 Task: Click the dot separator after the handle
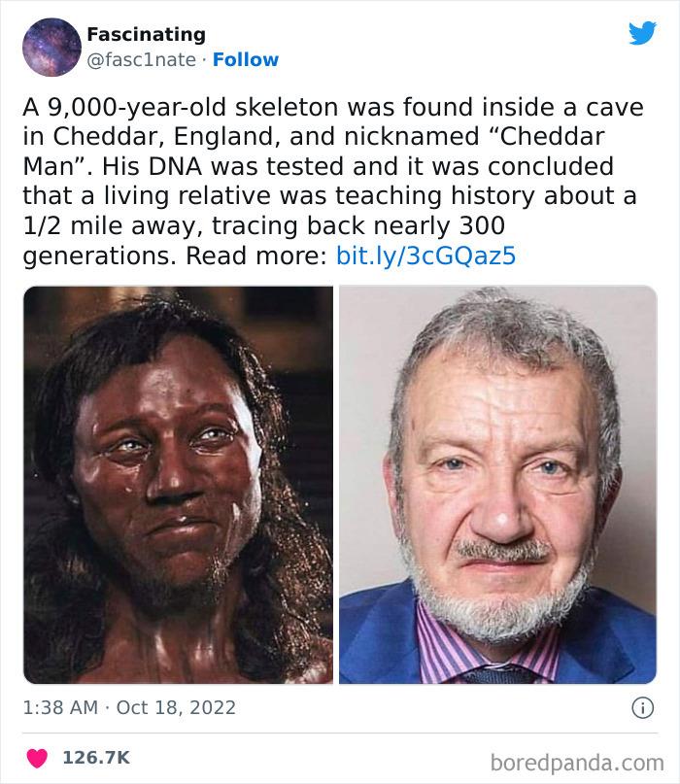[x=205, y=59]
